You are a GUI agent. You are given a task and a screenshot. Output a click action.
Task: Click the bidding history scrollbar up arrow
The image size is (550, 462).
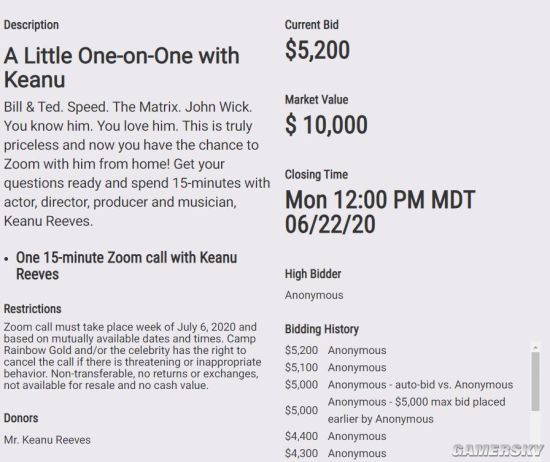(x=535, y=347)
